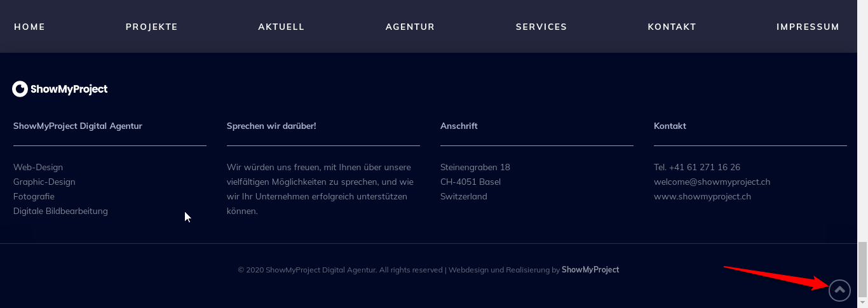Image resolution: width=868 pixels, height=308 pixels.
Task: Open the AKTUELL navigation item
Action: 281,27
